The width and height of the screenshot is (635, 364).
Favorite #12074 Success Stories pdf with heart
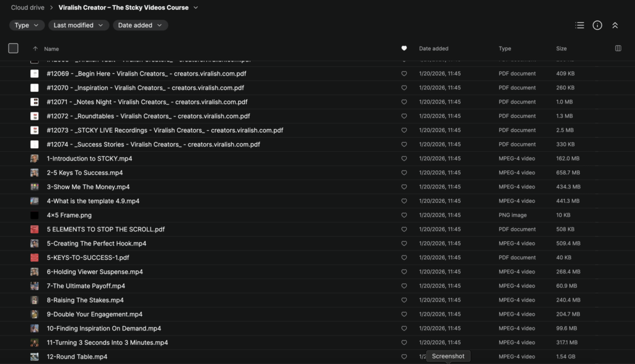(x=404, y=144)
